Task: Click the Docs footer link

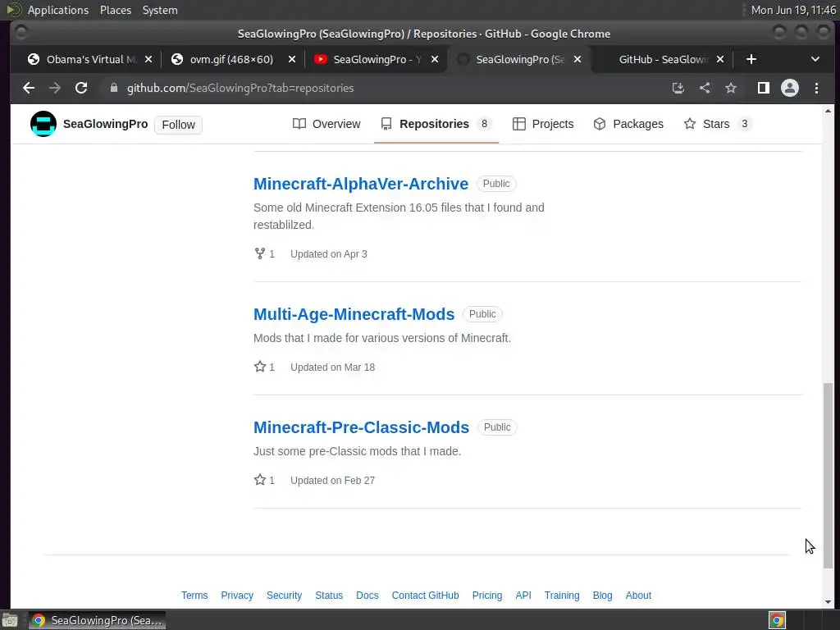Action: point(367,596)
